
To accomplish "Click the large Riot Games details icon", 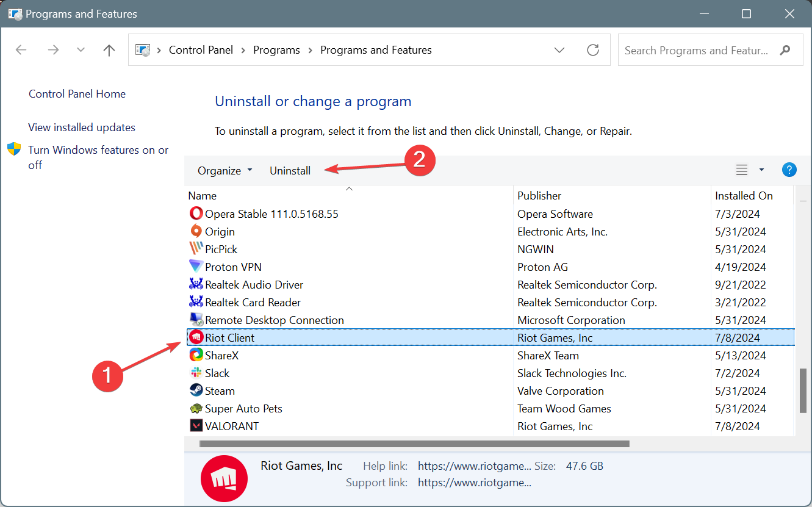I will click(225, 478).
